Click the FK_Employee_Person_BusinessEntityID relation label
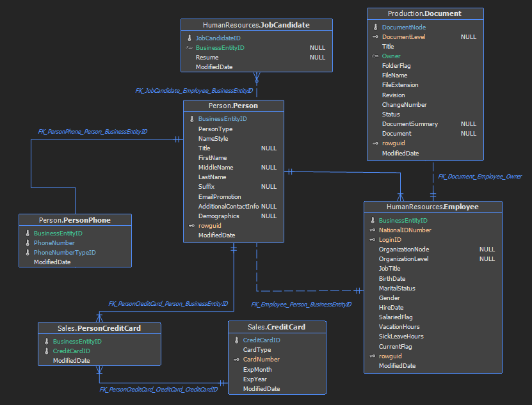Image resolution: width=532 pixels, height=405 pixels. [302, 305]
